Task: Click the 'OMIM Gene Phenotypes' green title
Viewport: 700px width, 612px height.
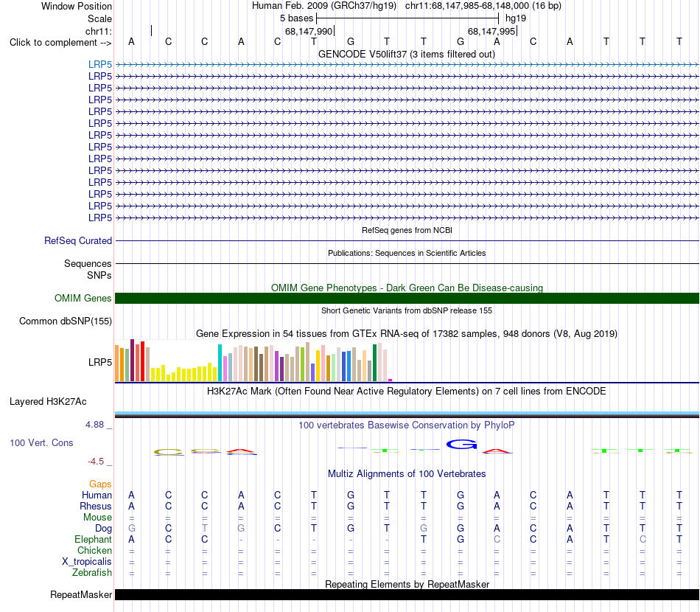Action: click(x=407, y=288)
